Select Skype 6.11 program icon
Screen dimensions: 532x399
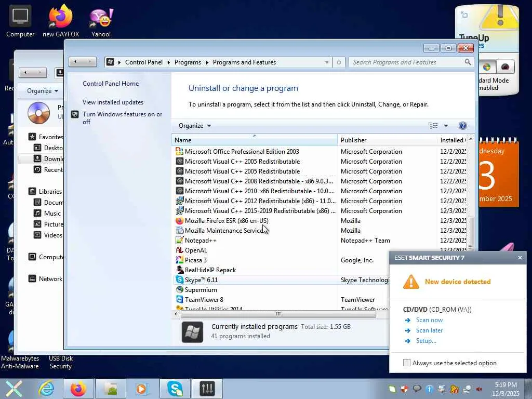[179, 280]
